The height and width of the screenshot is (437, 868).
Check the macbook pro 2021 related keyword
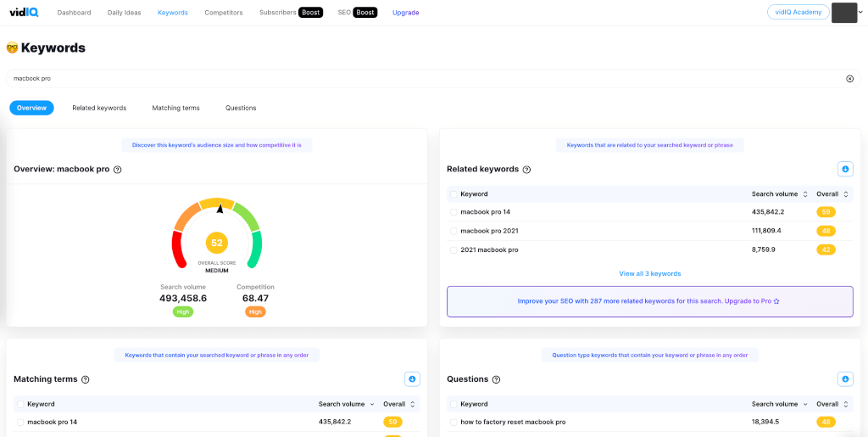point(453,231)
